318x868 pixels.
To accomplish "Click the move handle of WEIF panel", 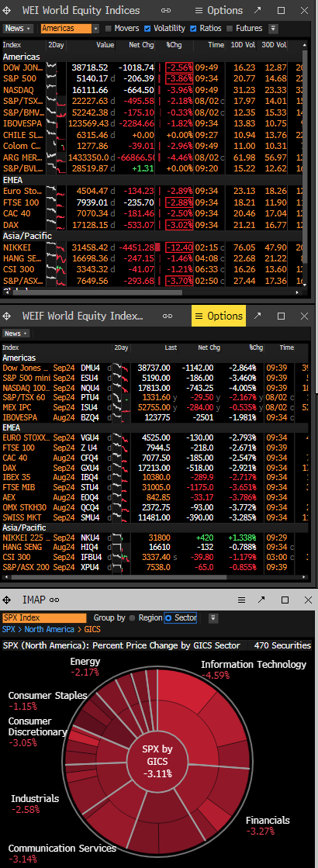I will click(7, 316).
